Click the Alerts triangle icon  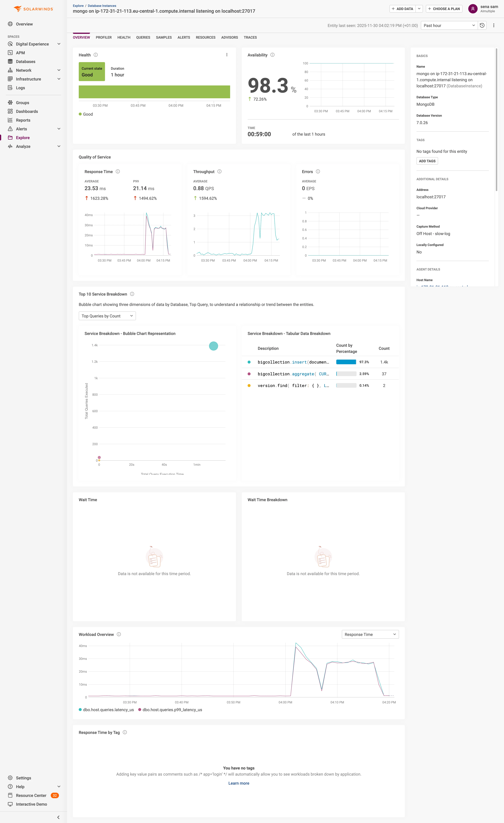click(10, 129)
